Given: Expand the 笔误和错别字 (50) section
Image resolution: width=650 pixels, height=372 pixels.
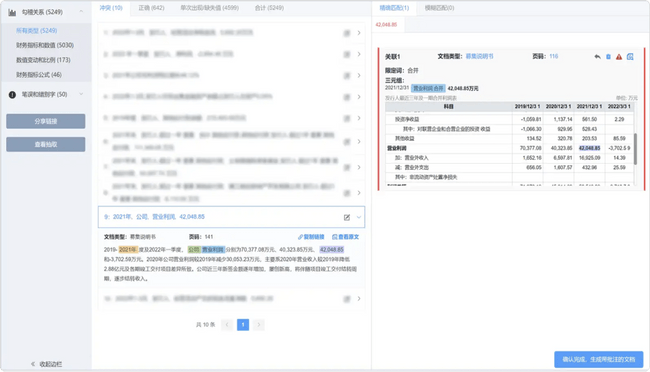Looking at the screenshot, I should click(x=81, y=95).
